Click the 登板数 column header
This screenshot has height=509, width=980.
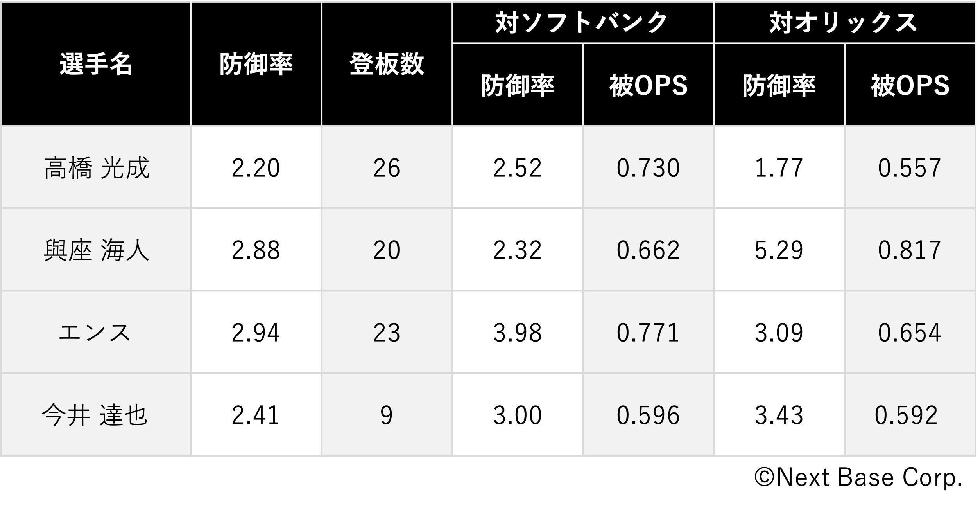(387, 64)
